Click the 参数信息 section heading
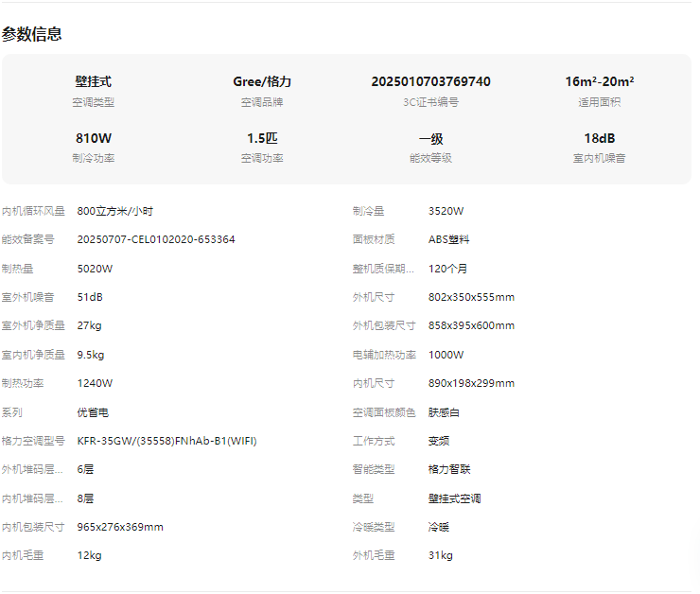The width and height of the screenshot is (700, 594). (x=32, y=34)
